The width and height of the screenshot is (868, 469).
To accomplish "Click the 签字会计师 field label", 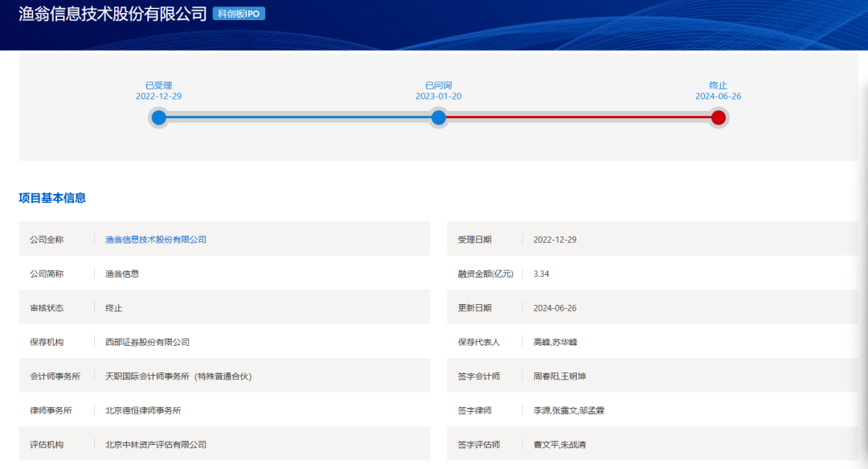I will [479, 376].
